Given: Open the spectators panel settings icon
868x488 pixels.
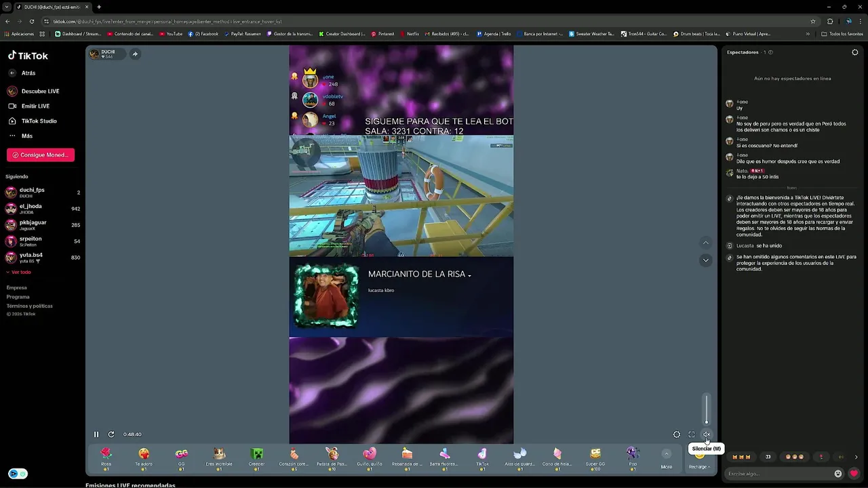Looking at the screenshot, I should pos(855,52).
